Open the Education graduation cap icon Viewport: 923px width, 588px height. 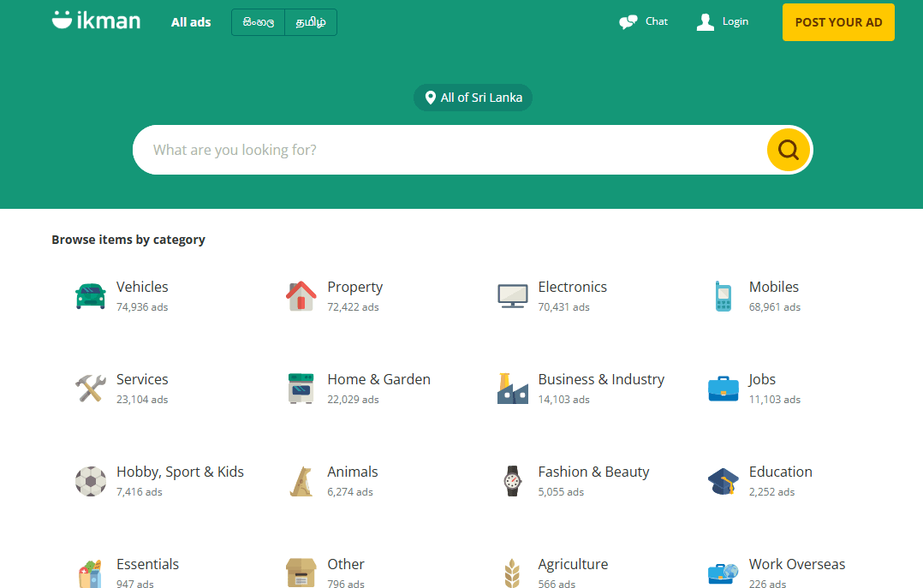tap(723, 481)
